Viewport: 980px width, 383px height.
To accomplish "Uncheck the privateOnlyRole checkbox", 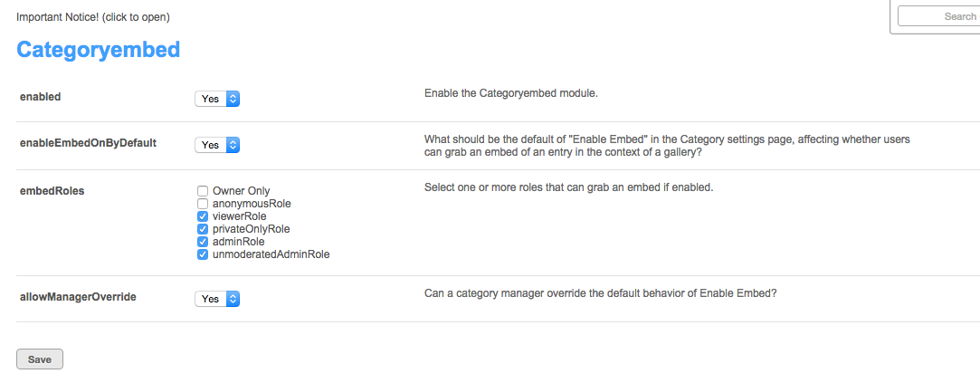I will point(203,229).
